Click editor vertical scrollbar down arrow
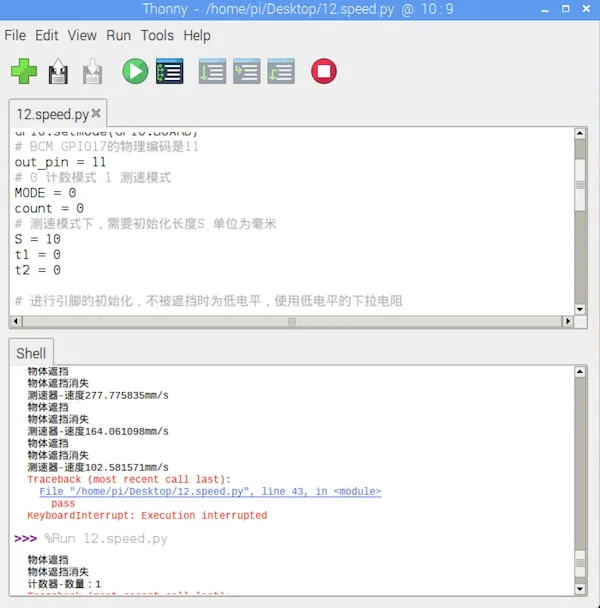Viewport: 600px width, 608px height. [580, 309]
